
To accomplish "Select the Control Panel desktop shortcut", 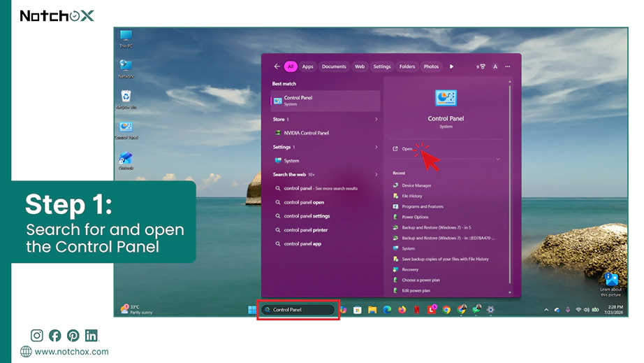I will pos(126,131).
